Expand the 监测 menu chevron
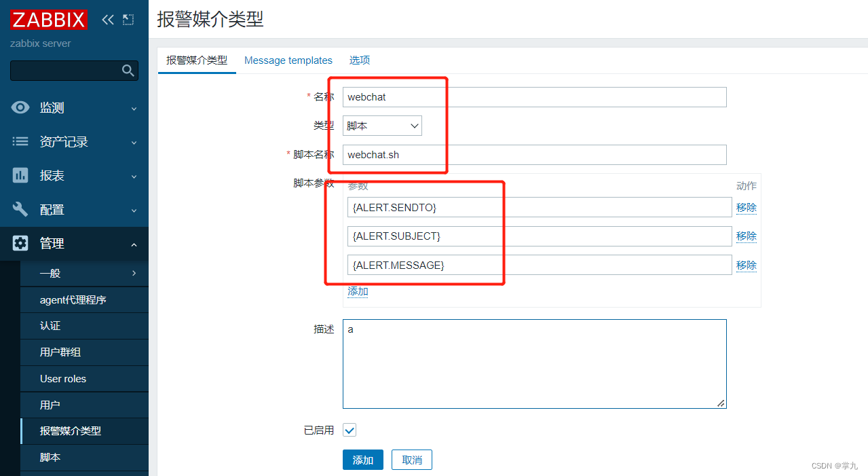 [134, 109]
